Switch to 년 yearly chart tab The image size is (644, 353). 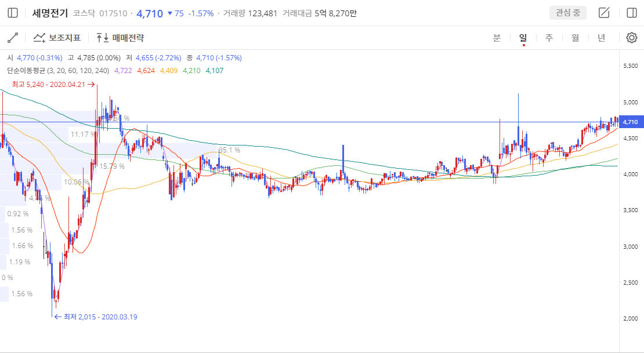click(x=601, y=38)
